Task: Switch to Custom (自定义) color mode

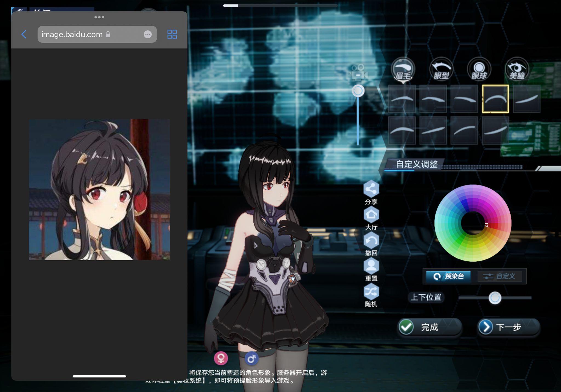Action: 500,276
